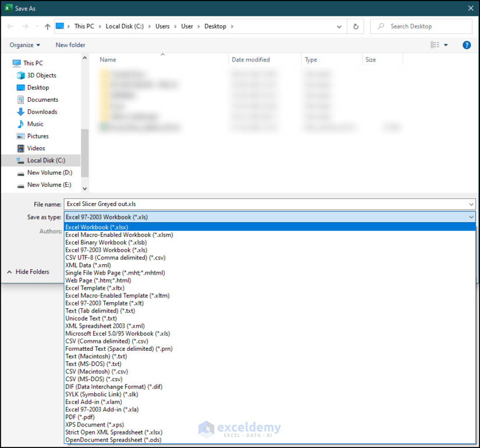Open the Organize dropdown menu
Image resolution: width=480 pixels, height=448 pixels.
(25, 45)
